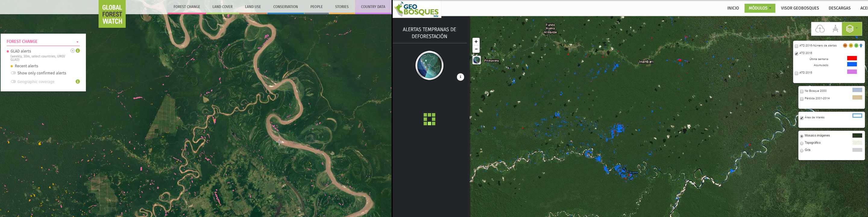Remove the GLAD alerts layer
The height and width of the screenshot is (217, 868).
(x=72, y=51)
